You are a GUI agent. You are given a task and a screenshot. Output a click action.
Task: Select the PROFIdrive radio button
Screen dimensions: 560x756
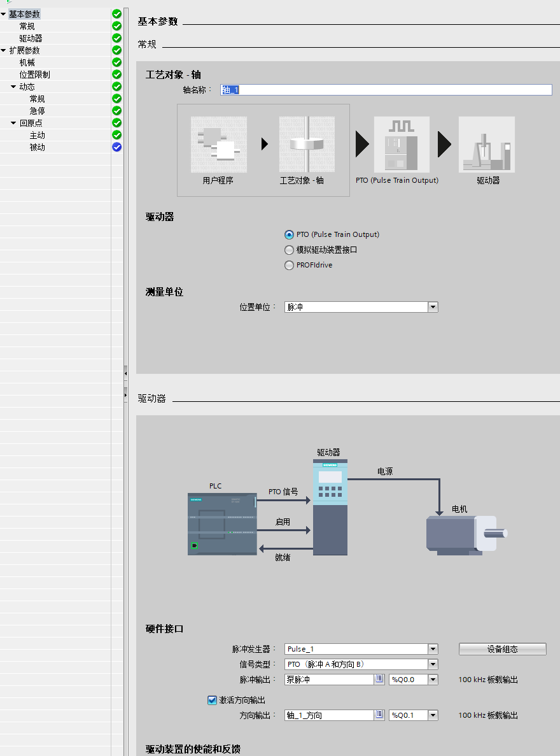289,265
